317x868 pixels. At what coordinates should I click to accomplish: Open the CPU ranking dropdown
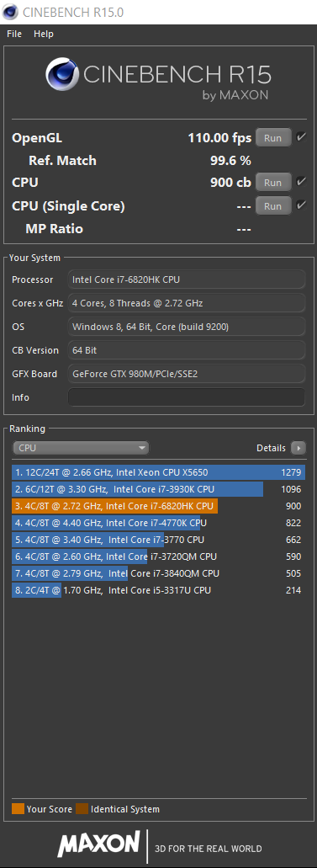pyautogui.click(x=80, y=448)
